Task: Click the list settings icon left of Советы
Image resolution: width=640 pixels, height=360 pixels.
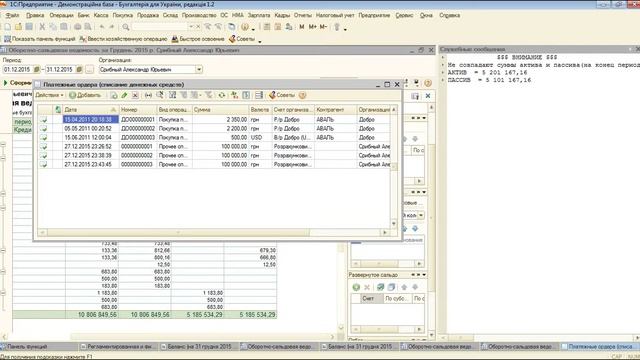Action: pyautogui.click(x=259, y=95)
